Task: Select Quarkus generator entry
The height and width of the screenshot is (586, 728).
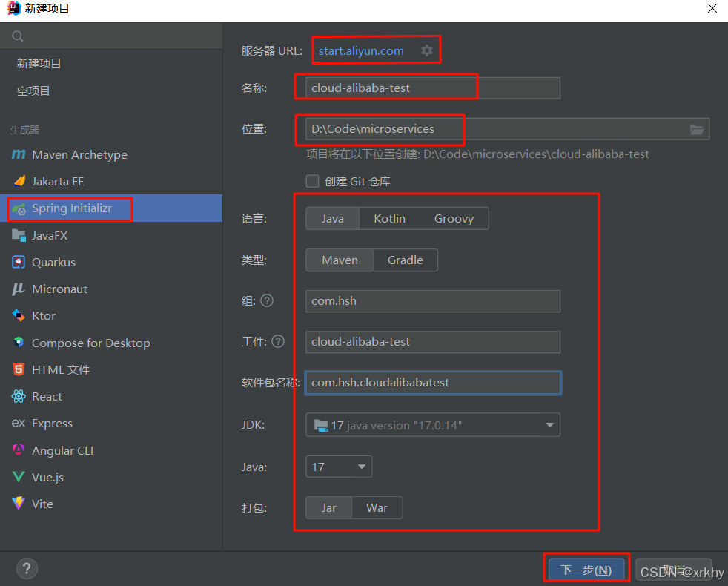Action: (111, 262)
